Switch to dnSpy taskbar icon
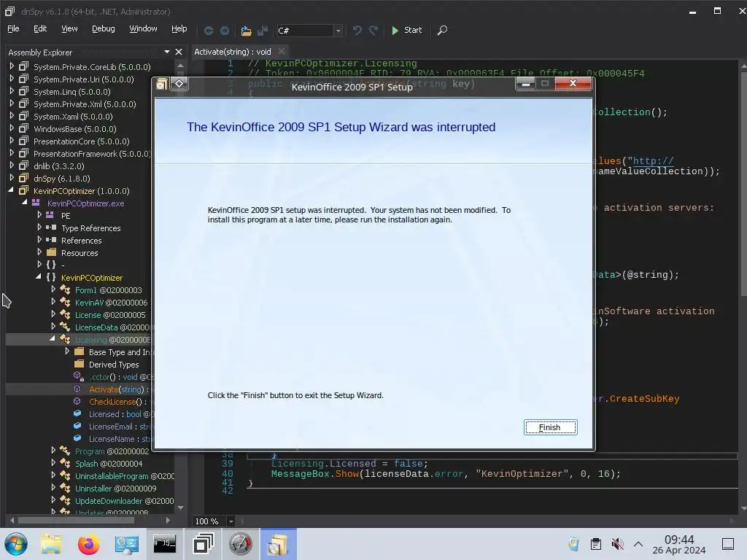The width and height of the screenshot is (747, 560). [203, 544]
